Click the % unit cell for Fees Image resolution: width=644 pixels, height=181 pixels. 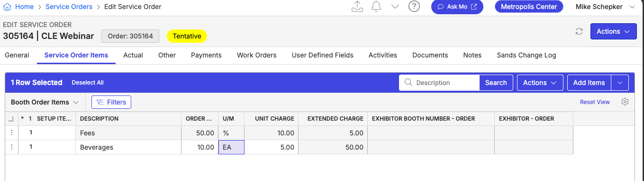pyautogui.click(x=231, y=133)
